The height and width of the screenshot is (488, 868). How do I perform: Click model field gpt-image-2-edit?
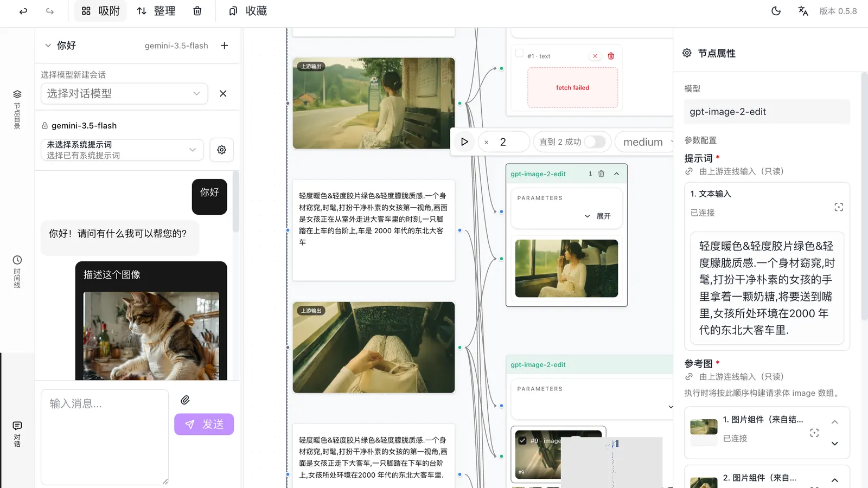[767, 111]
